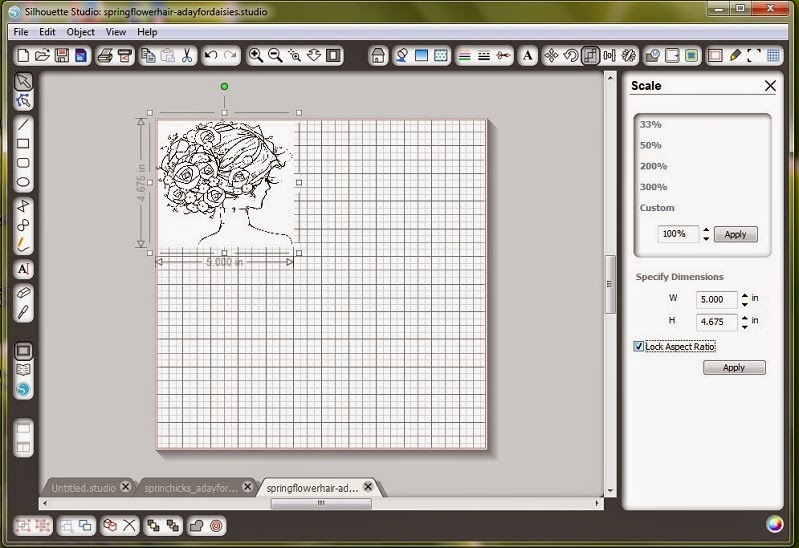Click Group selected shapes icon

tap(23, 525)
